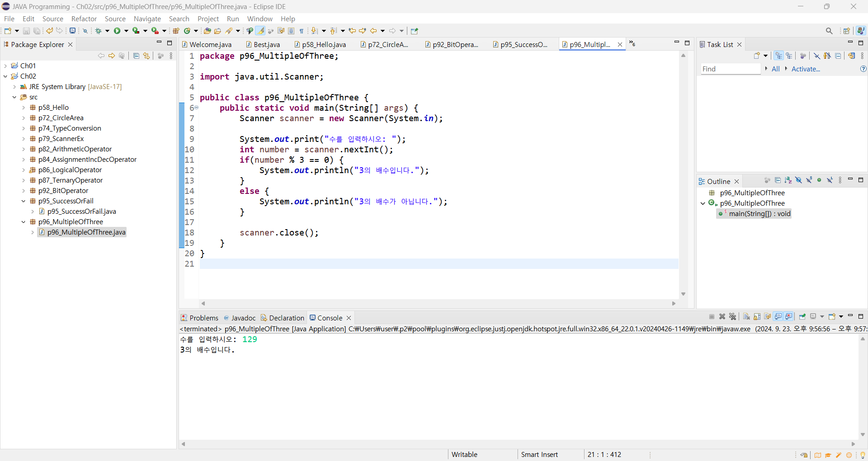The width and height of the screenshot is (868, 461).
Task: Expand JRE System Library node
Action: point(14,86)
